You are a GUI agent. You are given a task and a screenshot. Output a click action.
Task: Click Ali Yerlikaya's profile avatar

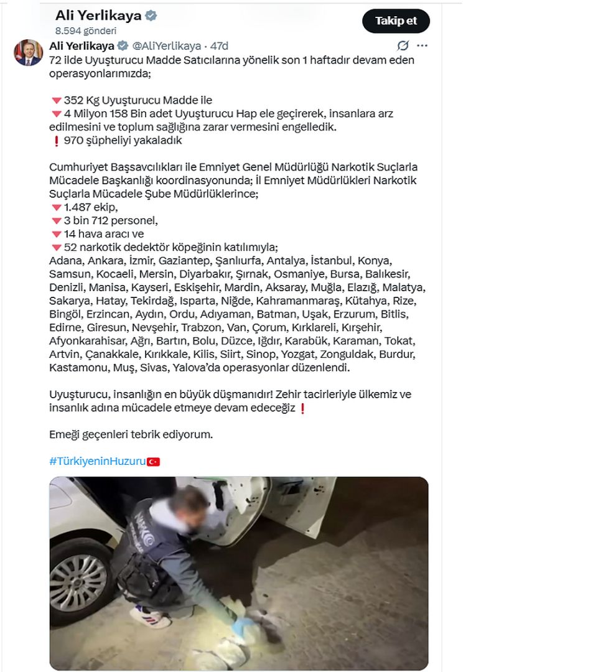[x=28, y=52]
